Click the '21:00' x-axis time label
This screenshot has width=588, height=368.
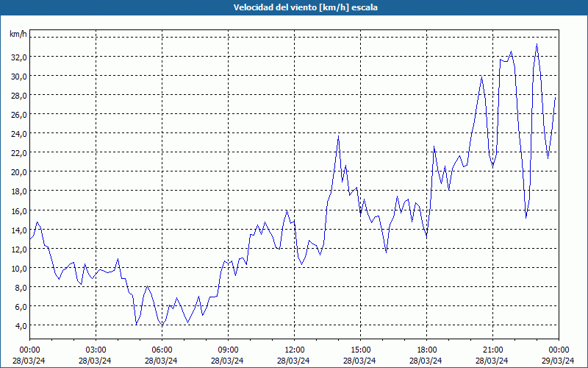492,350
